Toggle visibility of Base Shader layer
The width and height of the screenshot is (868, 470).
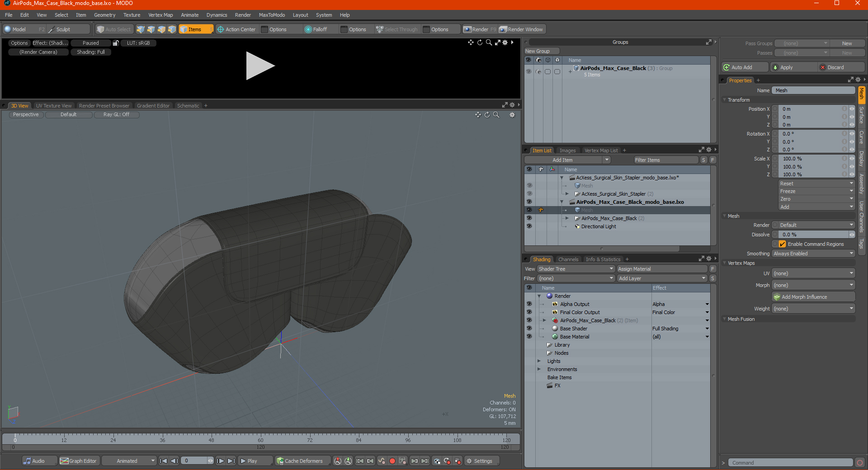[x=529, y=329]
